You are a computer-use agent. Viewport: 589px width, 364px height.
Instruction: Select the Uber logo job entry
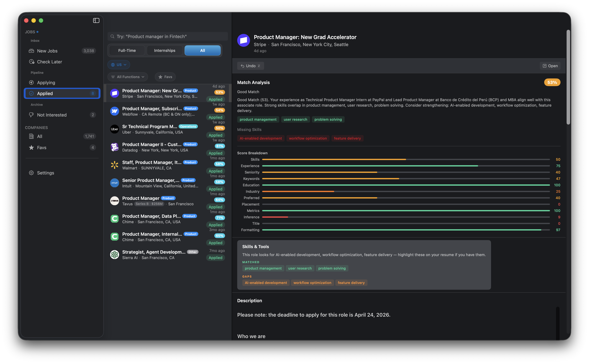pos(115,129)
